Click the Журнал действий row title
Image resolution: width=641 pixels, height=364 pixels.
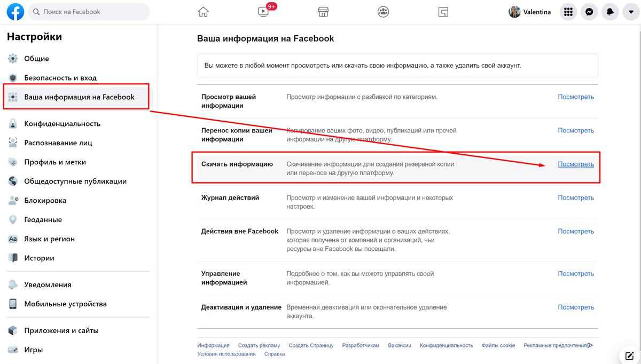point(230,198)
